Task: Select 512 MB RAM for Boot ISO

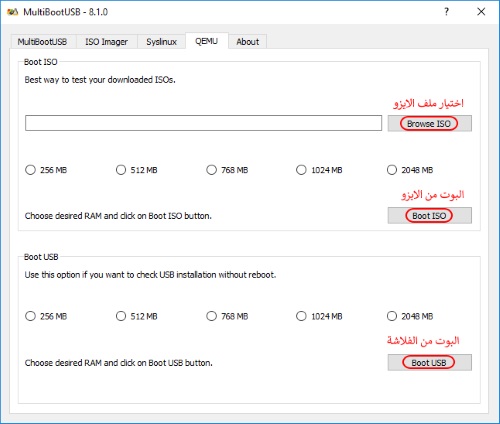Action: point(137,170)
